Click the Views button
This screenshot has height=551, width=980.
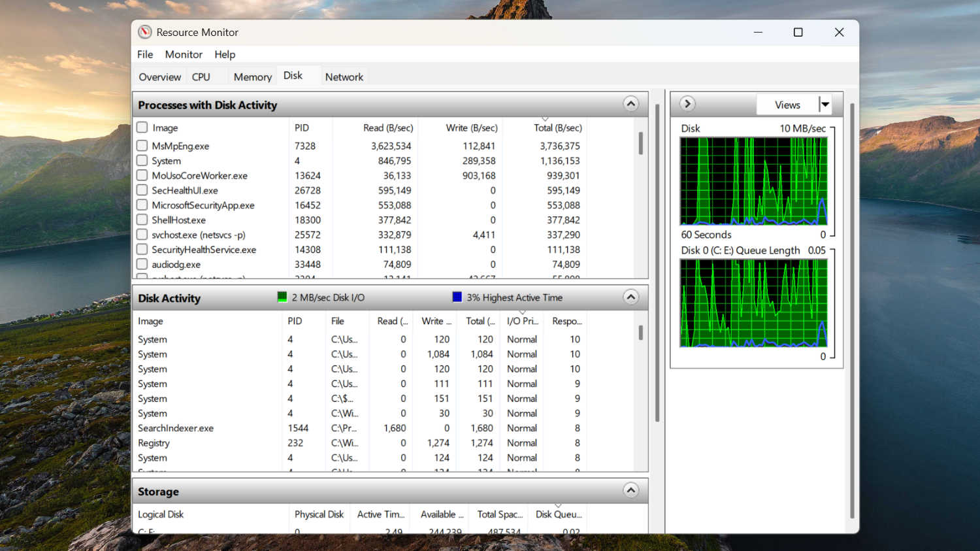pyautogui.click(x=787, y=105)
